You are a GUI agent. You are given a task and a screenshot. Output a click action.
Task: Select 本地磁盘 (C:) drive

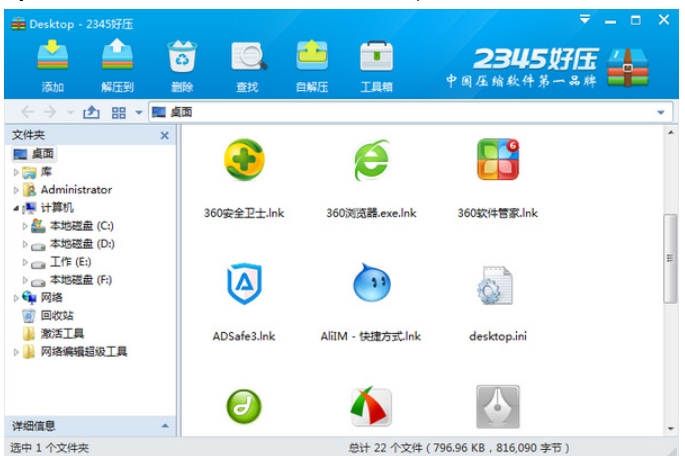[73, 226]
